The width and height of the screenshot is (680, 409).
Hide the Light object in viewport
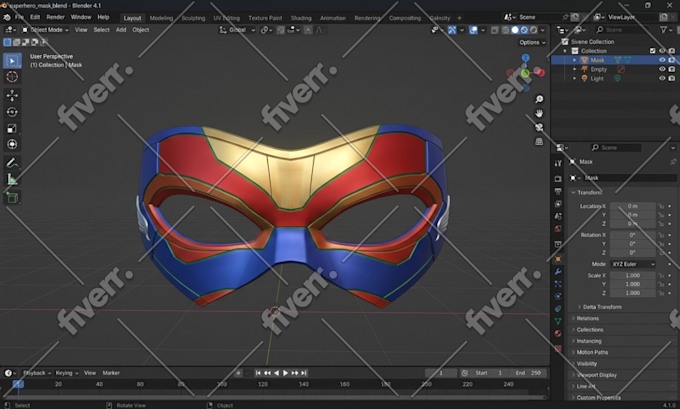(x=662, y=78)
